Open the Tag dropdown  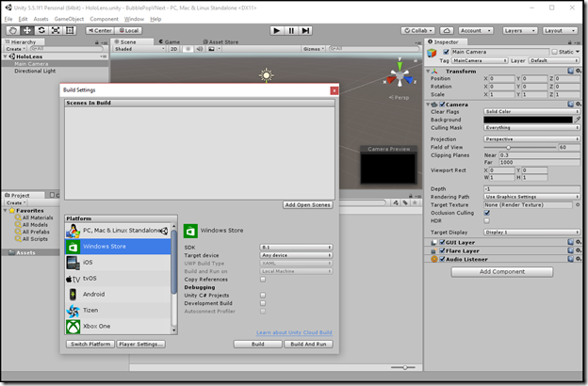(x=480, y=60)
